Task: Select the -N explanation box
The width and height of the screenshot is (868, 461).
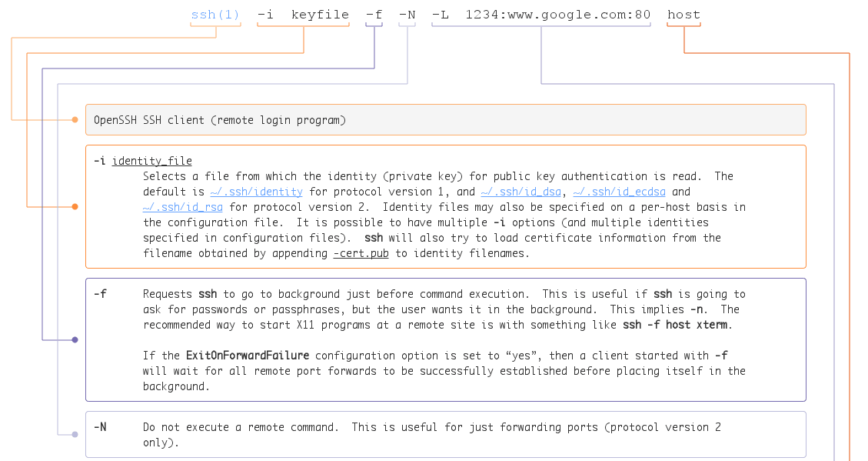Action: 446,434
